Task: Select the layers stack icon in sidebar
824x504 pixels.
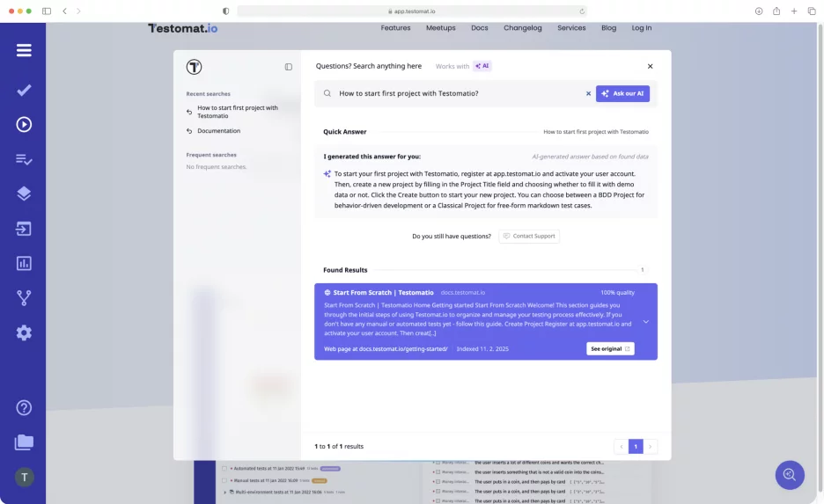Action: pyautogui.click(x=24, y=194)
